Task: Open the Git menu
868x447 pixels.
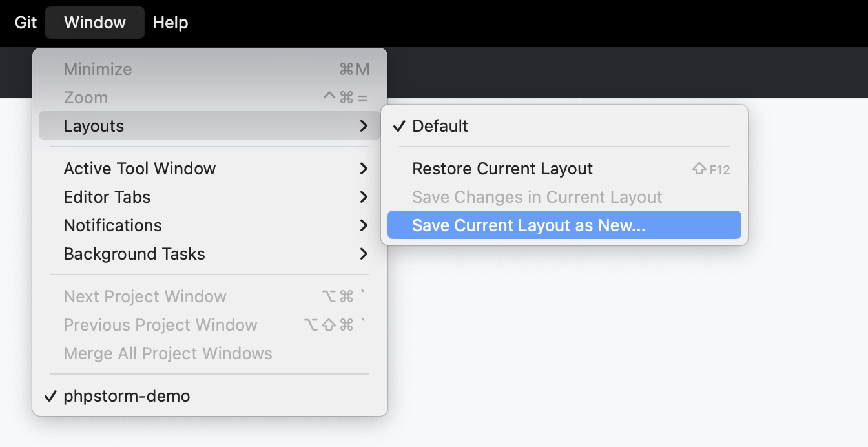Action: click(25, 23)
